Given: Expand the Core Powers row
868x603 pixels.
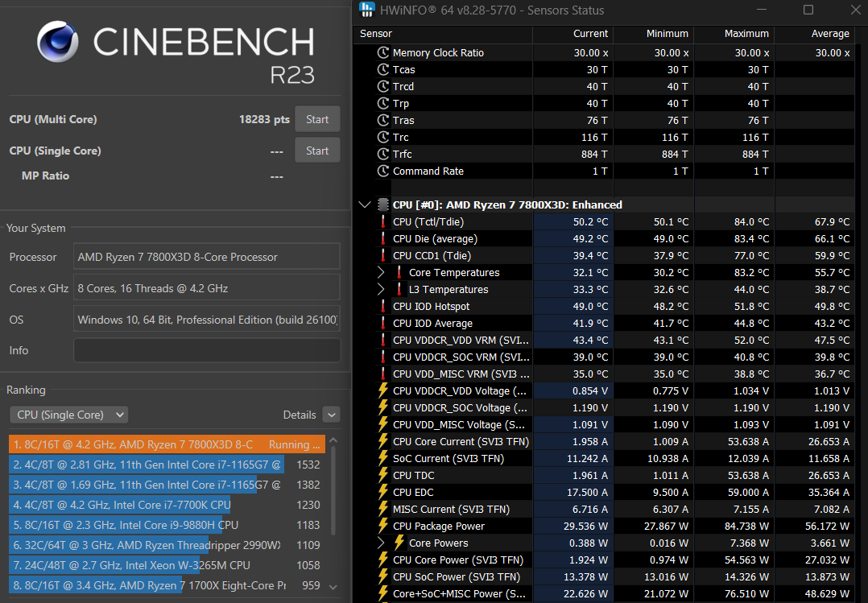Looking at the screenshot, I should click(x=381, y=543).
